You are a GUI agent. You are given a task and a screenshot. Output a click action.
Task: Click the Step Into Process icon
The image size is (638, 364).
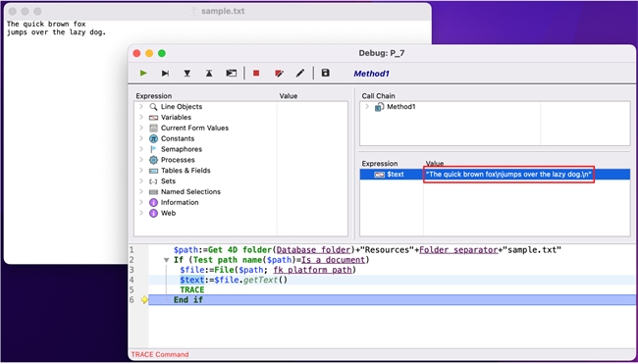point(231,74)
